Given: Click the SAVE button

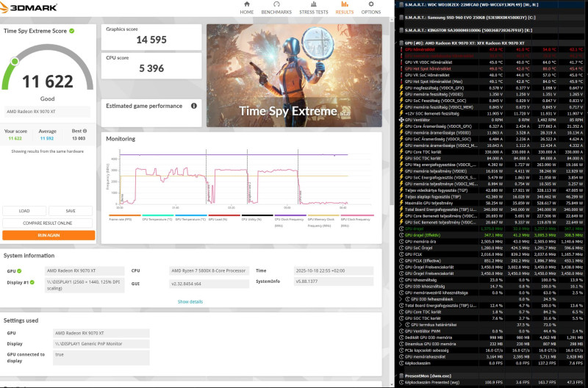Looking at the screenshot, I should point(71,211).
